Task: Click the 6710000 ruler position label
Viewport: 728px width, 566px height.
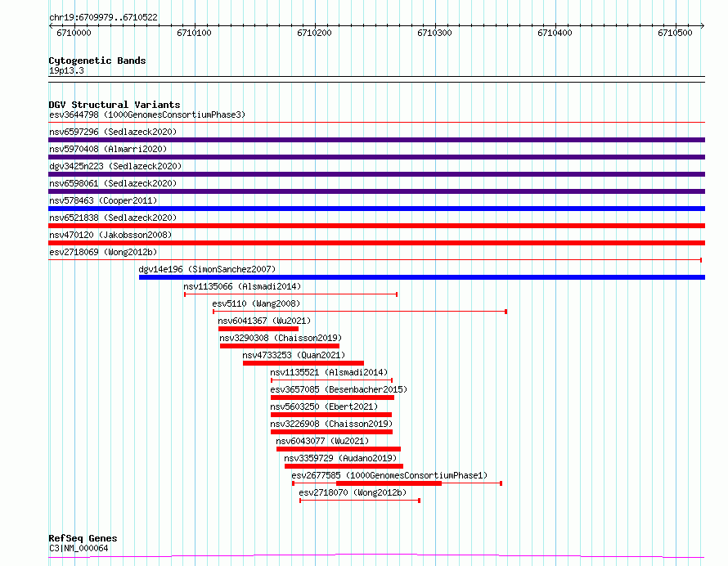Action: [74, 33]
